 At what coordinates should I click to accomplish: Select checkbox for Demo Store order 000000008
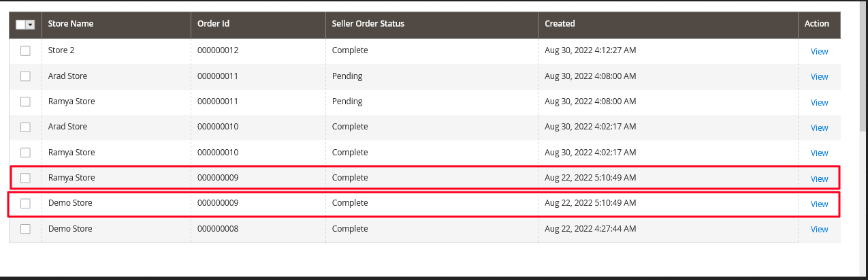[25, 229]
